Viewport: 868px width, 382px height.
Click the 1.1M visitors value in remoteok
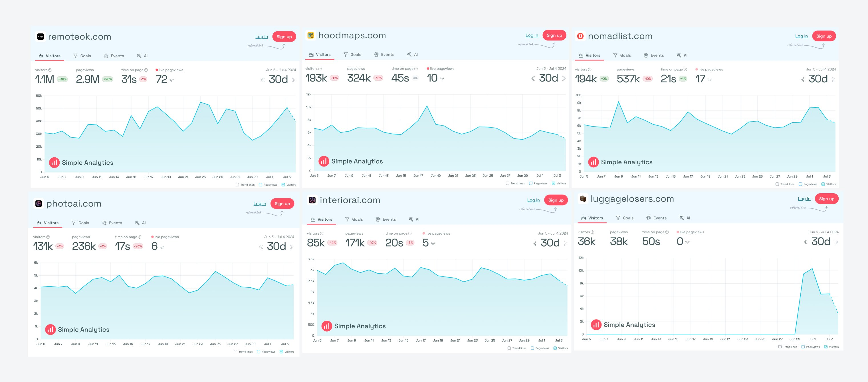click(x=45, y=80)
